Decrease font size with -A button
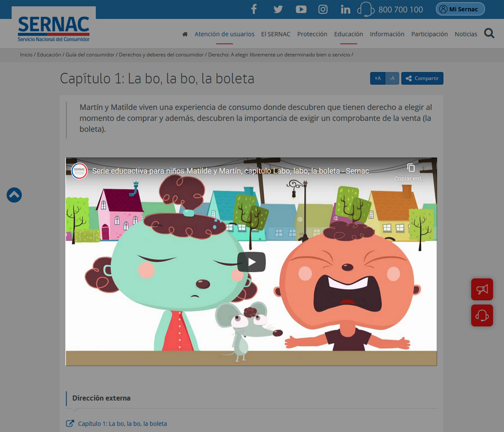The width and height of the screenshot is (504, 432). (x=392, y=78)
